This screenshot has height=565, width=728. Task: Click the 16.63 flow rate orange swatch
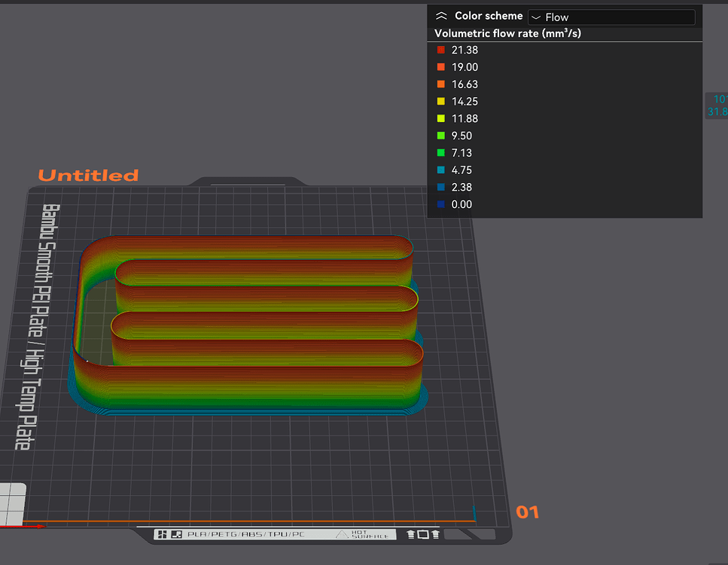(441, 84)
